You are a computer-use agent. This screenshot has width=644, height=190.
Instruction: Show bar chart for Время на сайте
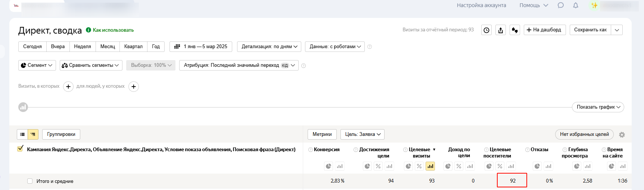[x=623, y=166]
